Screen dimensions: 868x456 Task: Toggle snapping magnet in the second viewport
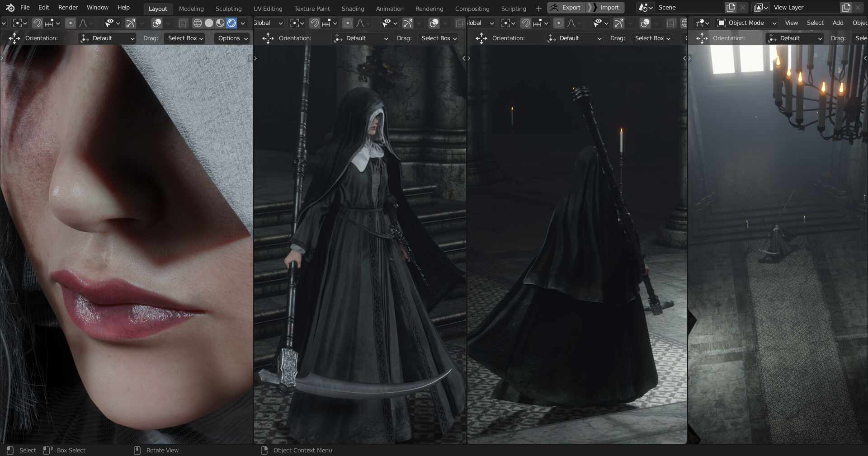click(315, 23)
